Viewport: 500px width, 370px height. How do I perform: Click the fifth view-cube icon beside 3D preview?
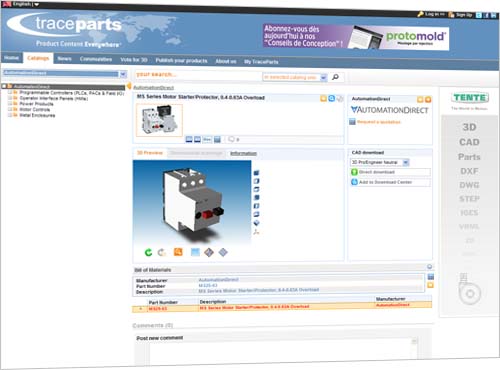pyautogui.click(x=256, y=206)
